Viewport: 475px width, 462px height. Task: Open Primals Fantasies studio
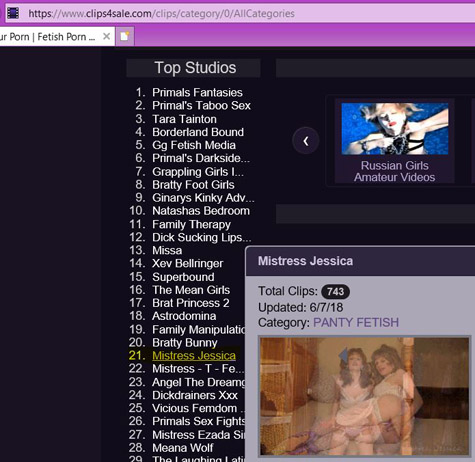click(x=197, y=92)
